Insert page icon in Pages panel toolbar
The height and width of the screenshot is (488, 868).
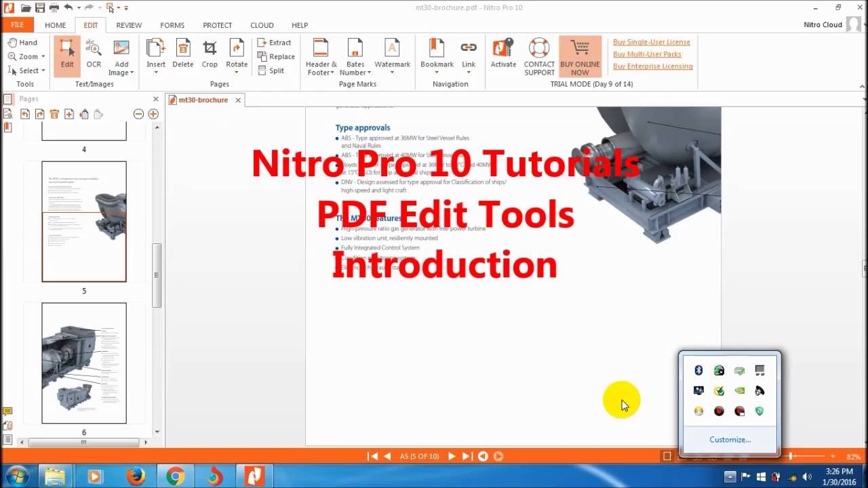tap(69, 114)
